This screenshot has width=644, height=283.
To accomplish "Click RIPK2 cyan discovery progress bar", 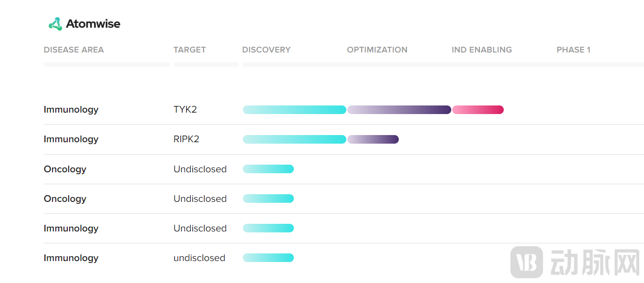I will click(x=294, y=139).
